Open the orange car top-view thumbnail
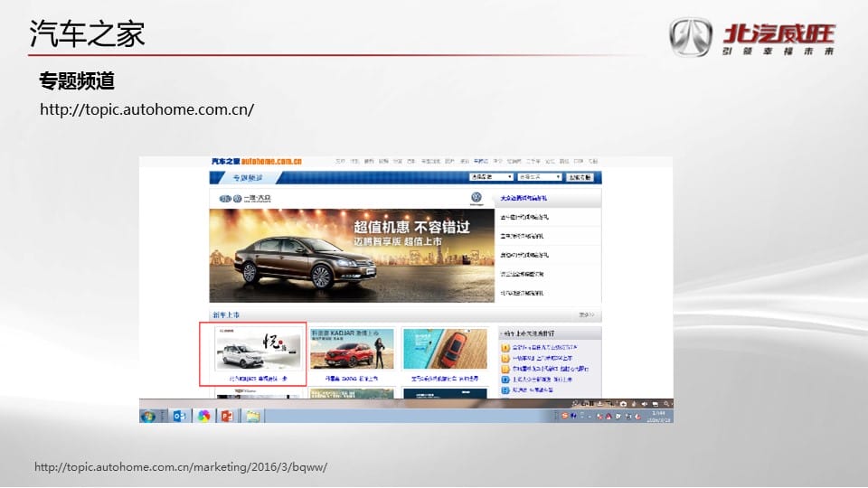The height and width of the screenshot is (488, 868). 445,350
